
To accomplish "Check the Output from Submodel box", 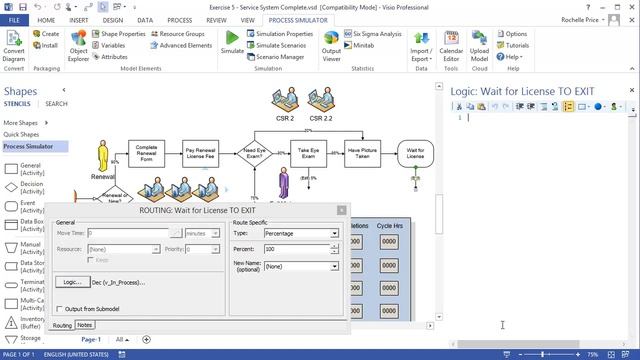I will 60,309.
